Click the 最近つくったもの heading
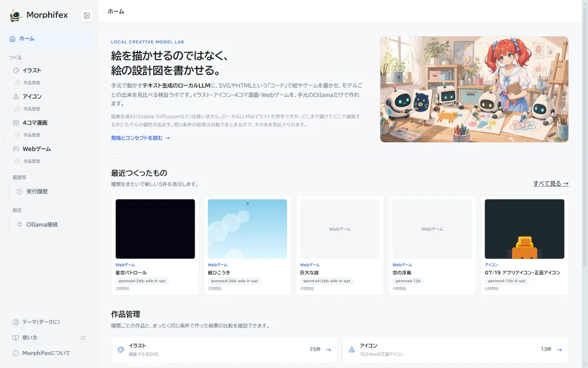 (x=139, y=173)
